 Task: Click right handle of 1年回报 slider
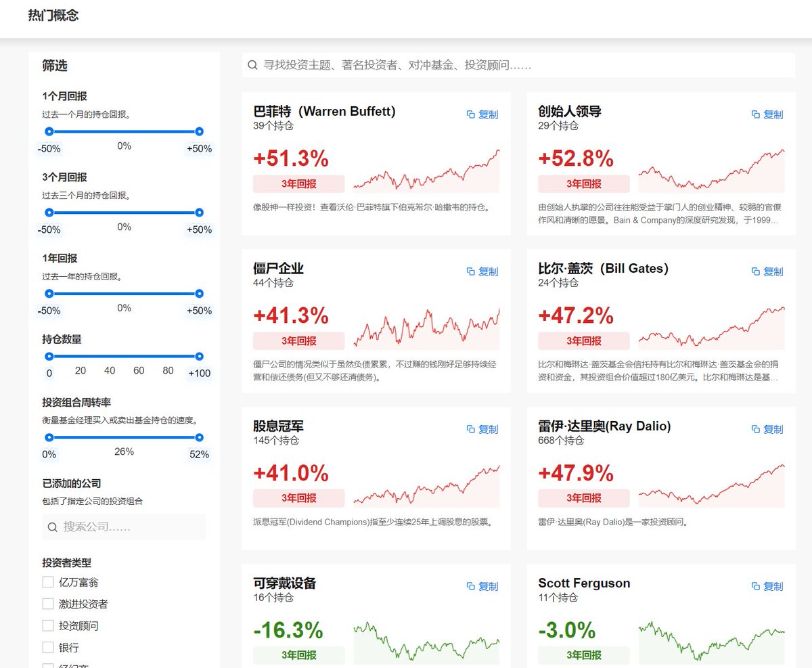click(x=199, y=294)
